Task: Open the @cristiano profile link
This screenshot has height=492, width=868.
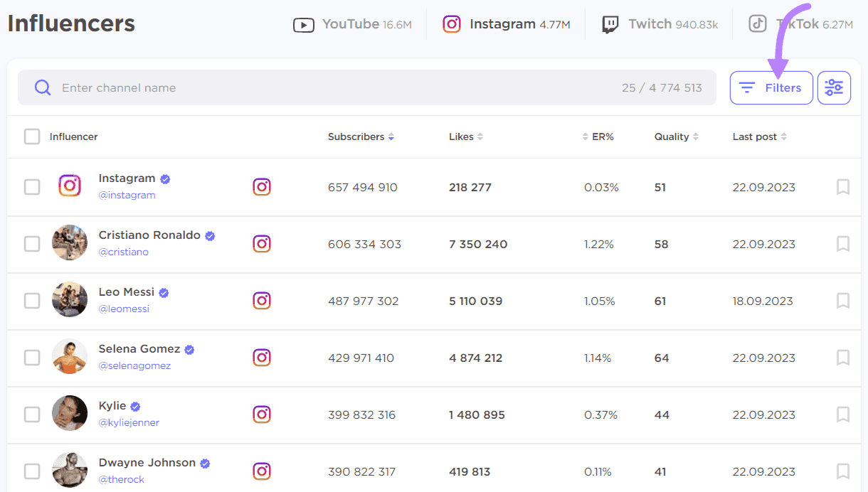Action: [124, 252]
